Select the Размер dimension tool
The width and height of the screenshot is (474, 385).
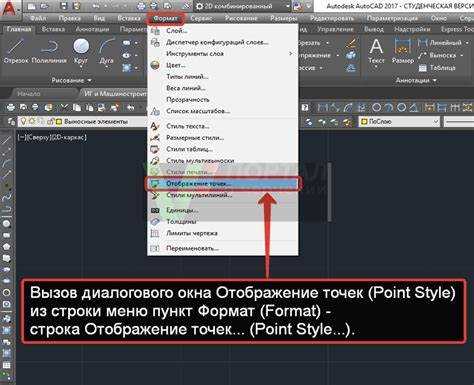click(x=402, y=51)
